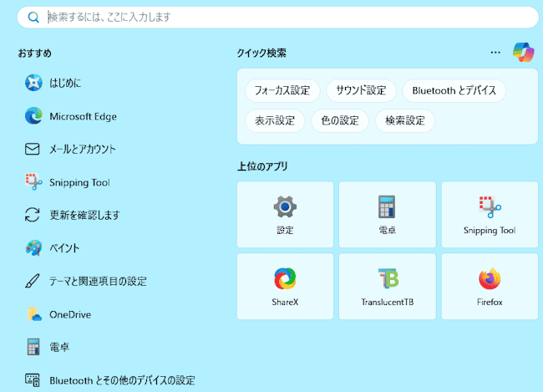This screenshot has height=392, width=543.
Task: Open 設定 gear tile in 上位のアプリ
Action: pos(285,215)
